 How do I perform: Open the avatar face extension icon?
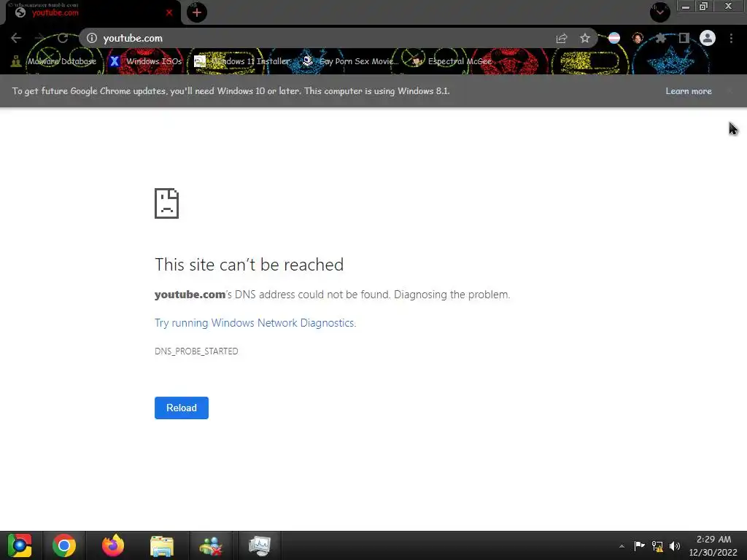638,38
